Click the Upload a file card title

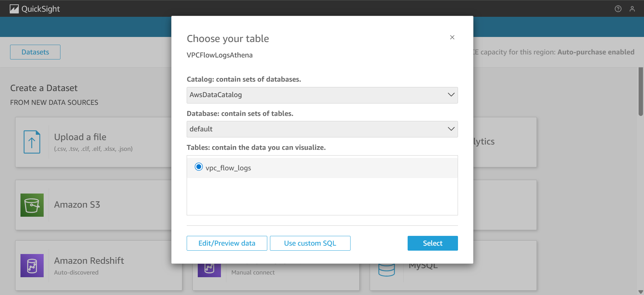coord(80,137)
